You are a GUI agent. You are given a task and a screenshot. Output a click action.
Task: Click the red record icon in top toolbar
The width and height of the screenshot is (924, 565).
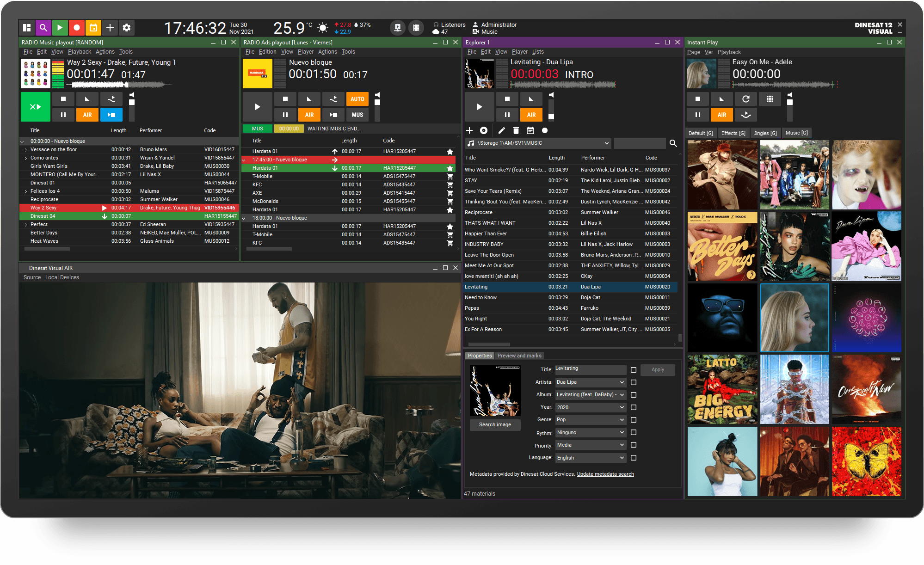point(77,28)
